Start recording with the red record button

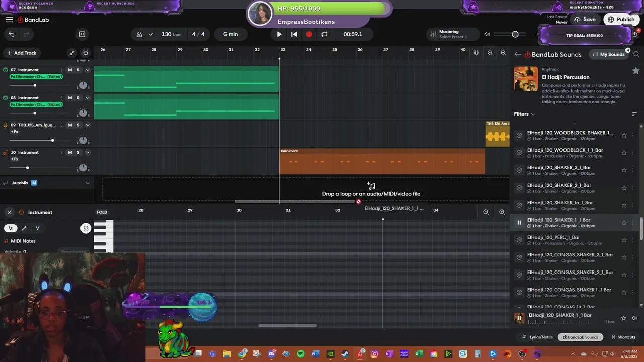click(x=309, y=34)
